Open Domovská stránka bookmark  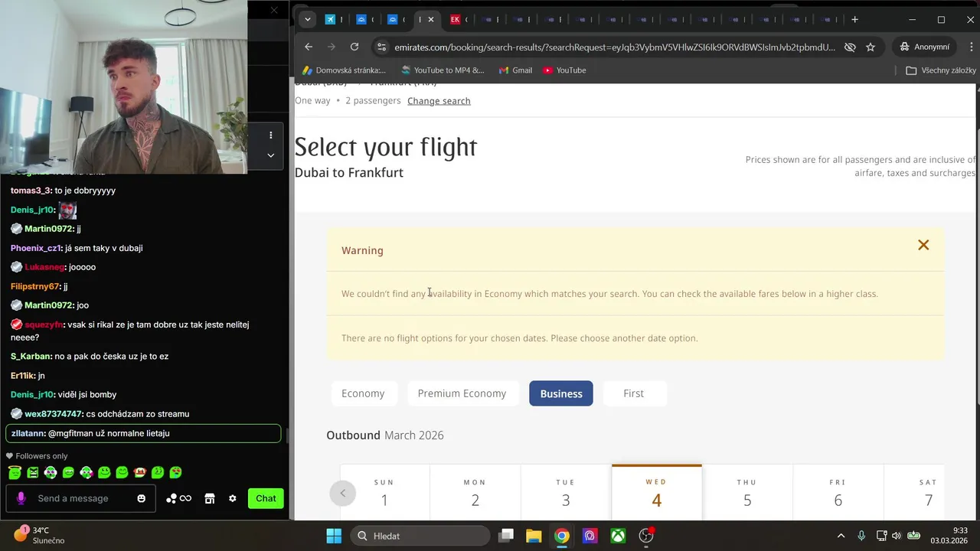click(344, 70)
